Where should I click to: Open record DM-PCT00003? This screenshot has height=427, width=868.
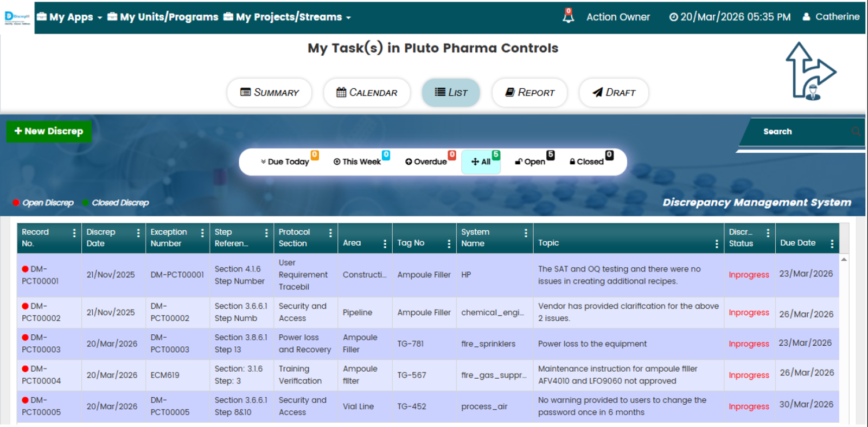coord(41,344)
